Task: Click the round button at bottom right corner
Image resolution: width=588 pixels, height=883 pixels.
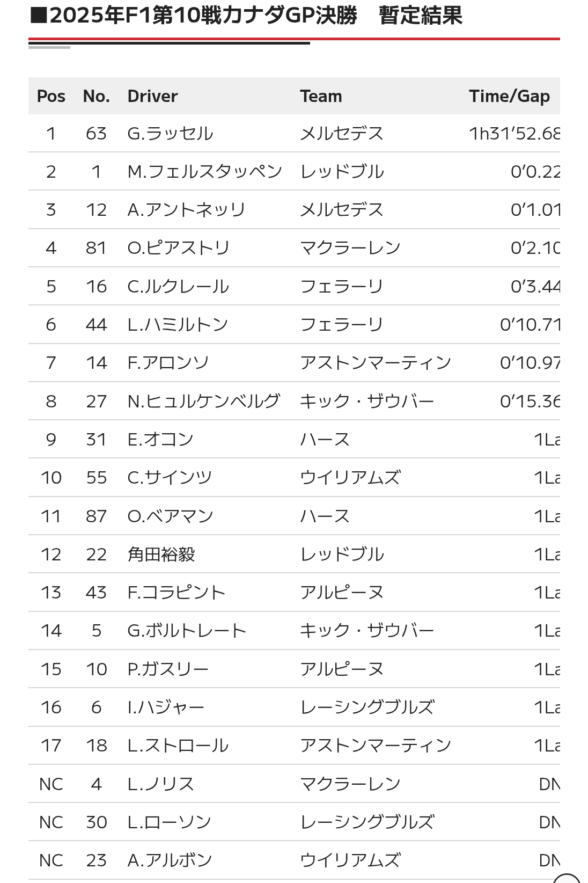Action: point(568,878)
